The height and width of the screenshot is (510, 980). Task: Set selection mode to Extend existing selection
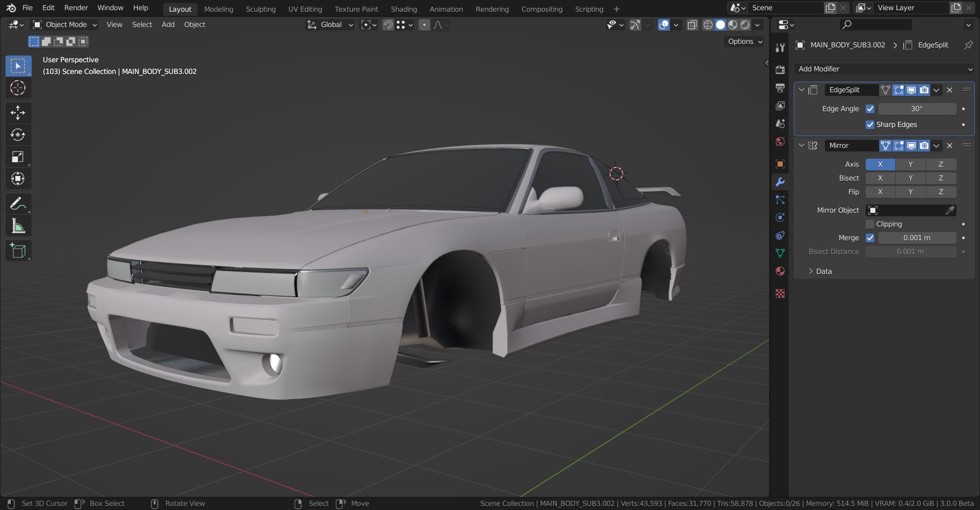click(x=46, y=41)
